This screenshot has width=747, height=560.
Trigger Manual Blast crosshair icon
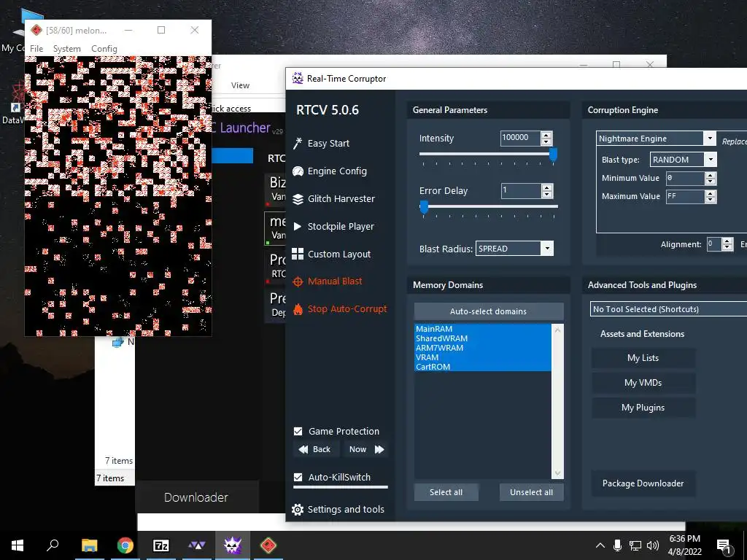click(x=298, y=281)
